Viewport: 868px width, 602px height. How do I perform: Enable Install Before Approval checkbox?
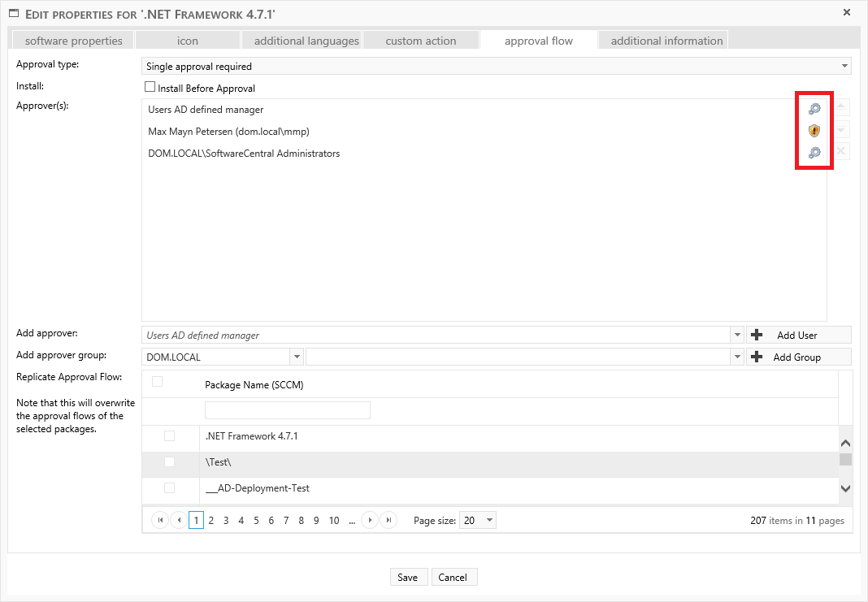pos(150,88)
